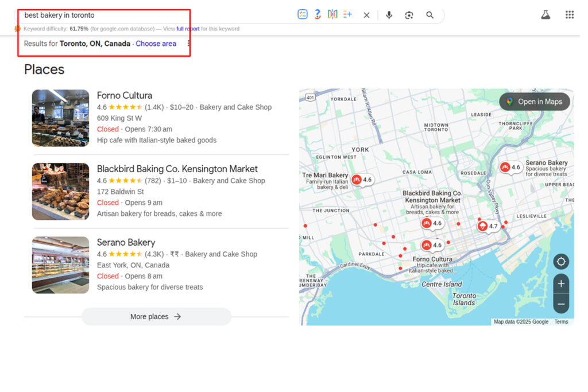Click the 'Toronto, ON, Canada' location text
Viewport: 588px width, 392px height.
click(x=95, y=44)
